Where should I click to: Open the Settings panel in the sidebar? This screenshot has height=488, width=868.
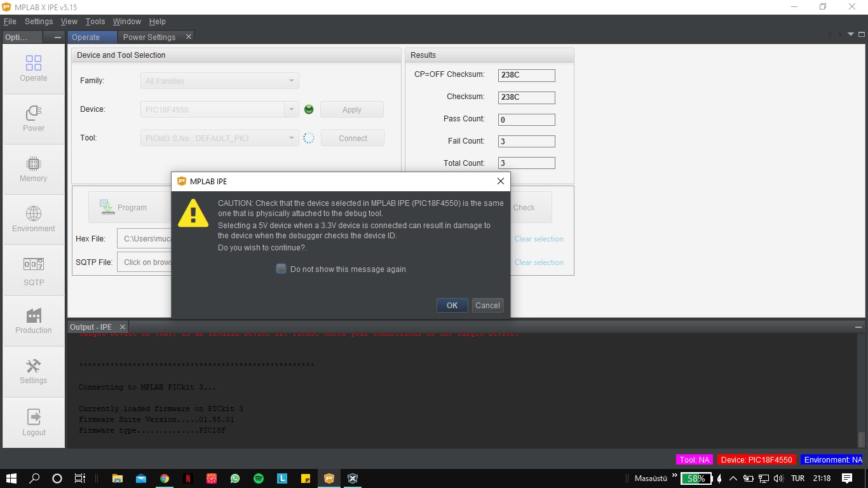34,371
